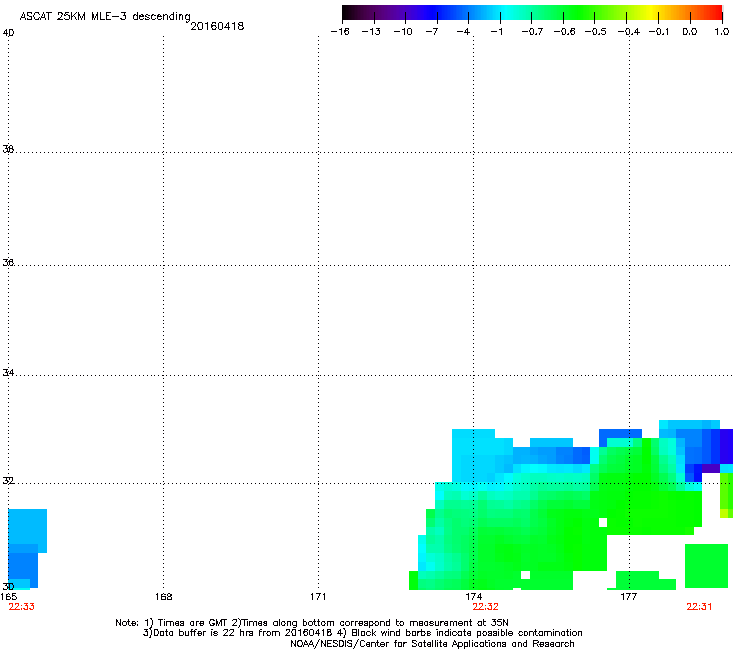The image size is (740, 650).
Task: Click the green section of the colorbar
Action: (x=580, y=12)
